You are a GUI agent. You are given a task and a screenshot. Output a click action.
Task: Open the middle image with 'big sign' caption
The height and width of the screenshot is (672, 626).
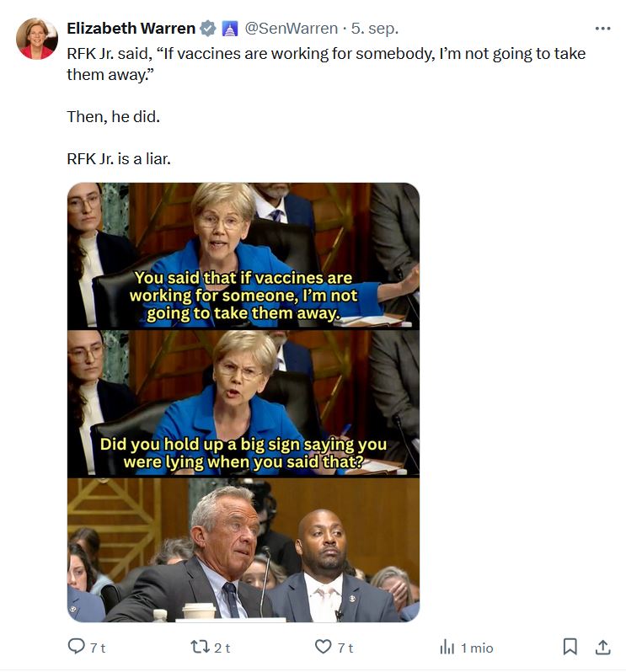pos(243,403)
